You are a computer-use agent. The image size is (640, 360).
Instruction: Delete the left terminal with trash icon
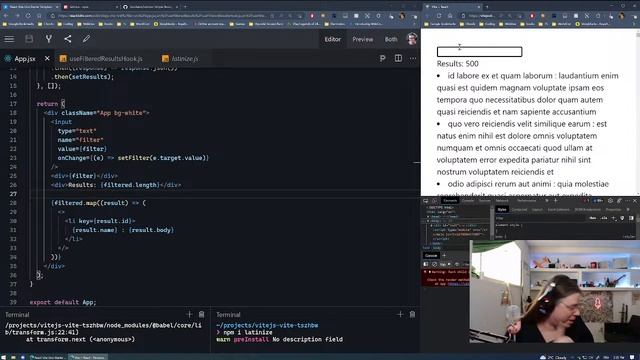[201, 314]
